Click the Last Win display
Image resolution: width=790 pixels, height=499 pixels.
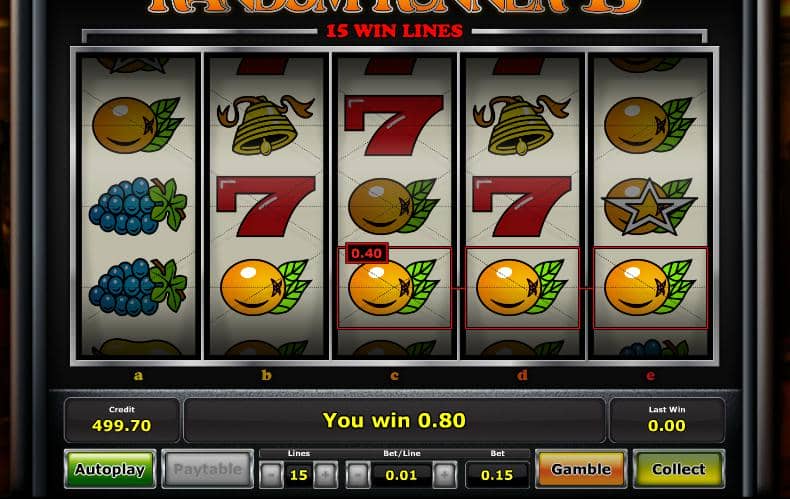coord(667,420)
